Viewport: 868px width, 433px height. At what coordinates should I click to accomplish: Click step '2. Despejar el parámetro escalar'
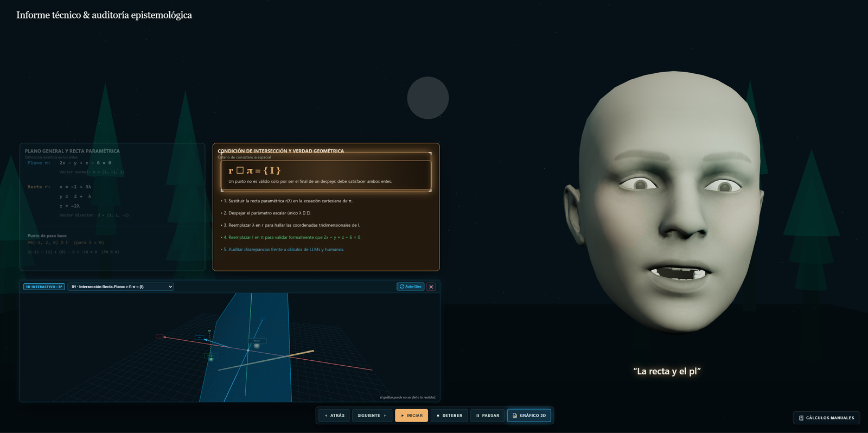tap(266, 213)
